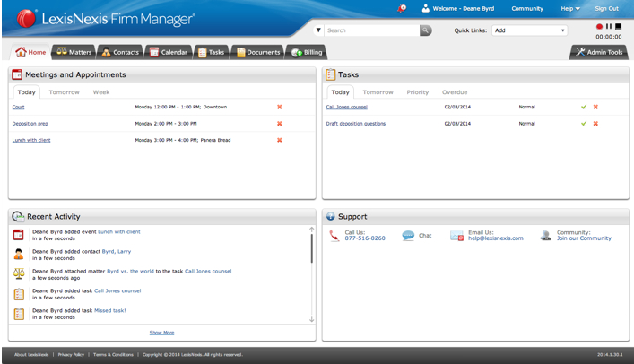This screenshot has width=634, height=364.
Task: Click the Recent Activity clock icon
Action: 18,217
